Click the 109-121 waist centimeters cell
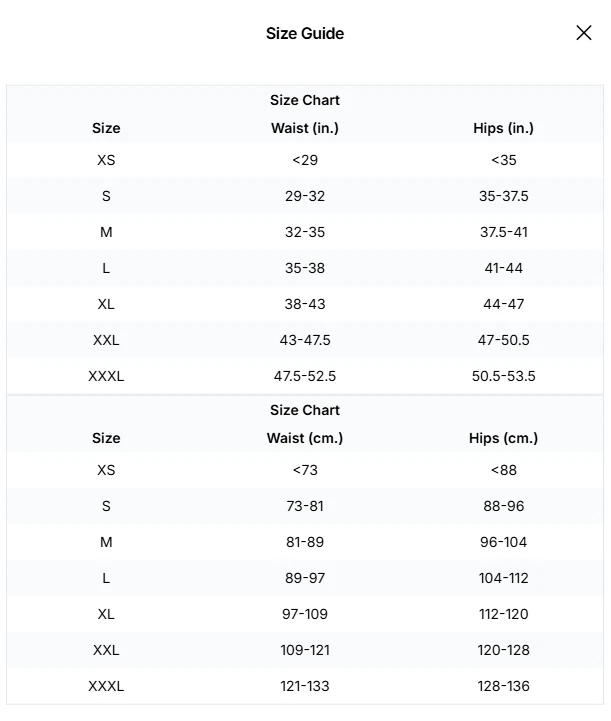This screenshot has width=611, height=721. tap(305, 650)
